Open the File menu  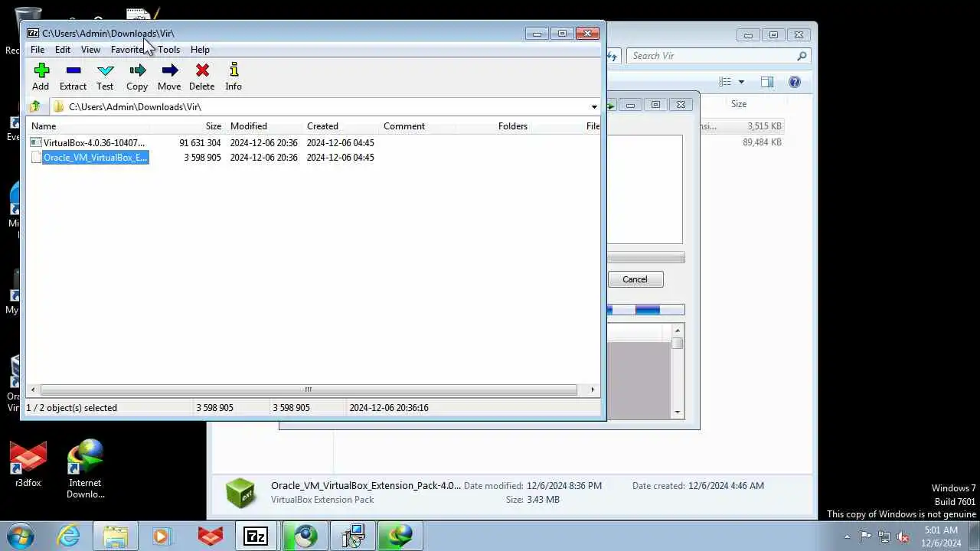[x=38, y=50]
